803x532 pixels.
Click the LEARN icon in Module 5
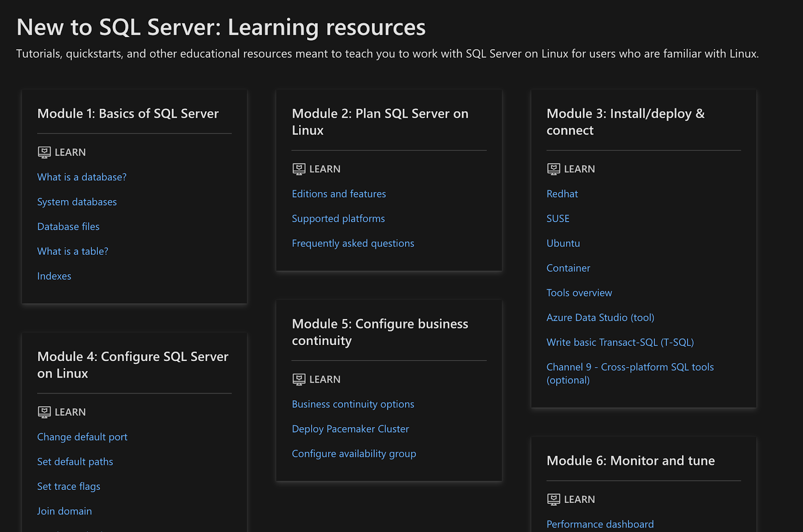pos(299,380)
